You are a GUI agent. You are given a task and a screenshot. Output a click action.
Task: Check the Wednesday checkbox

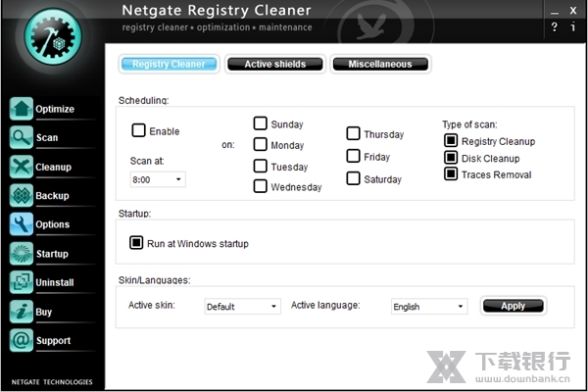[x=261, y=186]
